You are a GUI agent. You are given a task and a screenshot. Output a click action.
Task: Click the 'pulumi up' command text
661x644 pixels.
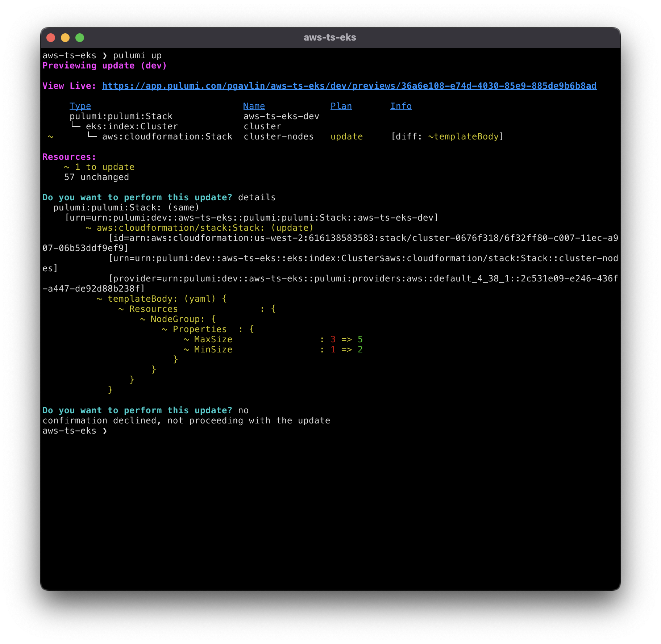pos(137,55)
